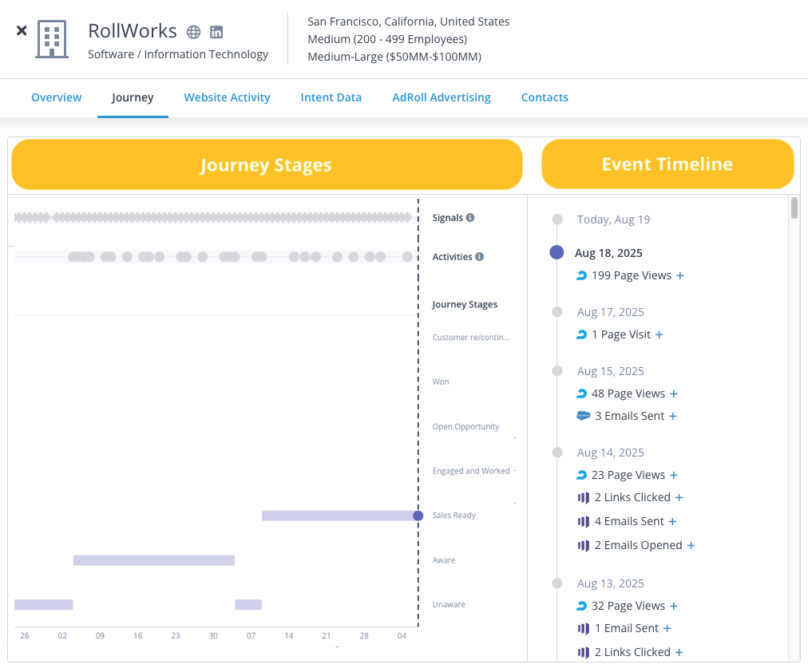
Task: Expand the 1 Page Visit entry
Action: point(659,334)
